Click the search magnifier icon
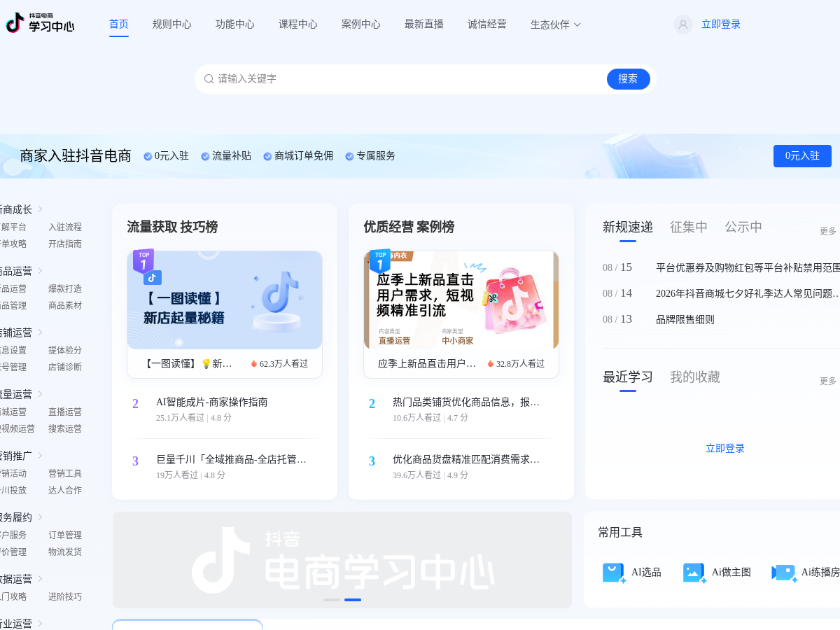This screenshot has width=840, height=630. 209,79
